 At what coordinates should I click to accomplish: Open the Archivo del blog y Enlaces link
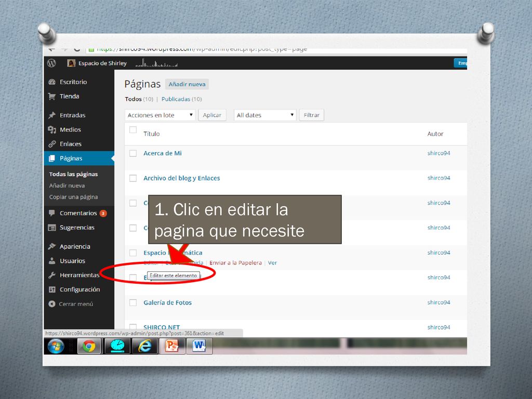coord(181,178)
